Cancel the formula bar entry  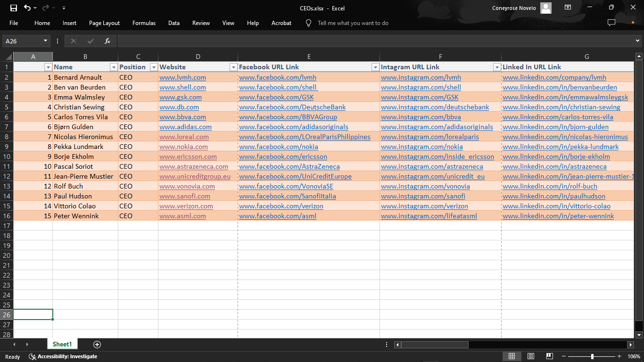73,41
